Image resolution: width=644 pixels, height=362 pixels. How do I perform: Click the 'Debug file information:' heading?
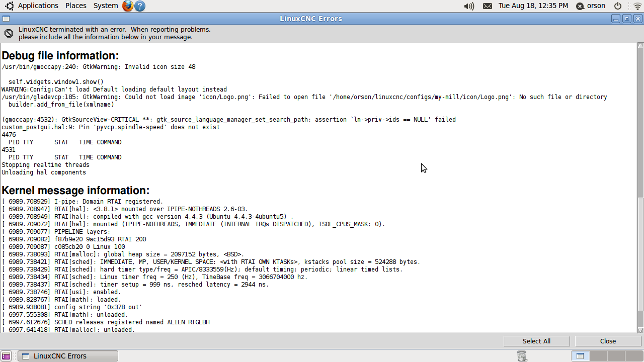pyautogui.click(x=60, y=55)
